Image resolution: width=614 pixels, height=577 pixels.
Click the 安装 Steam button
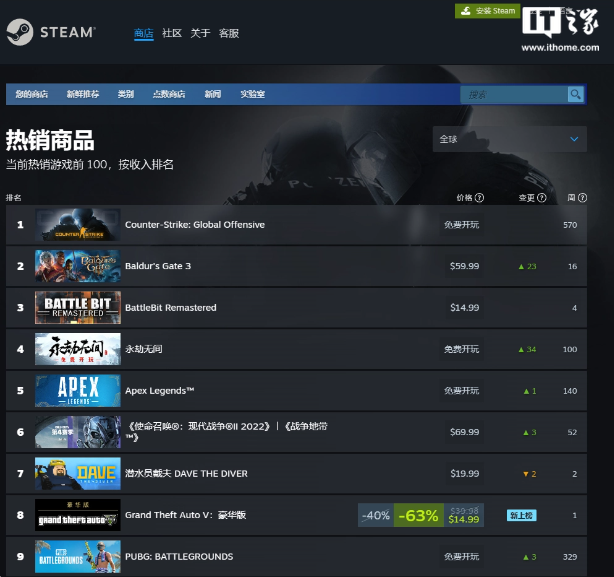pyautogui.click(x=488, y=11)
